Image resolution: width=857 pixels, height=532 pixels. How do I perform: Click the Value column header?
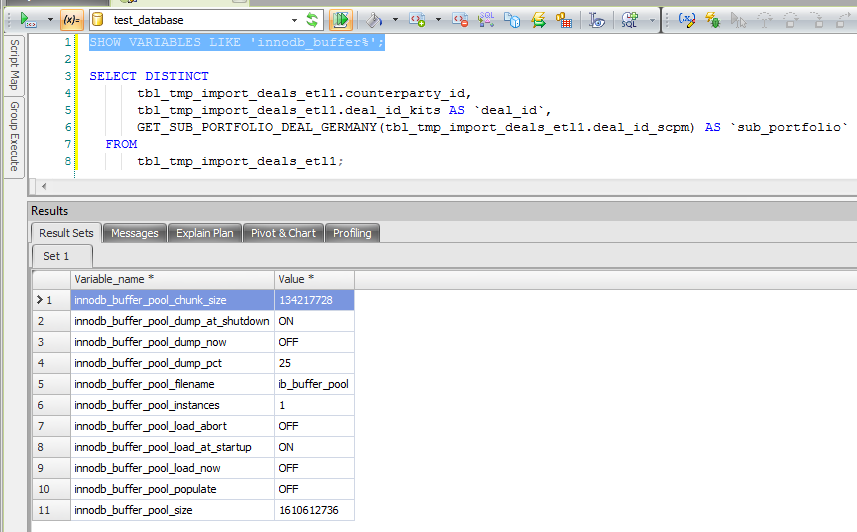[314, 279]
